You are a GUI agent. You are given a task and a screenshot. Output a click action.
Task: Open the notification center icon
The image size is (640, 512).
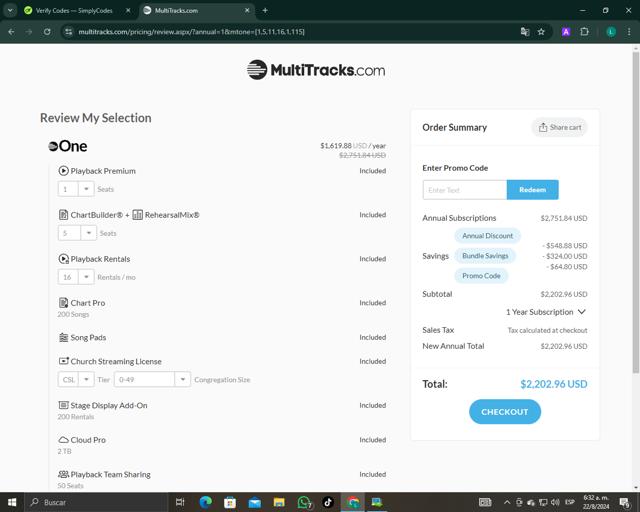click(624, 502)
